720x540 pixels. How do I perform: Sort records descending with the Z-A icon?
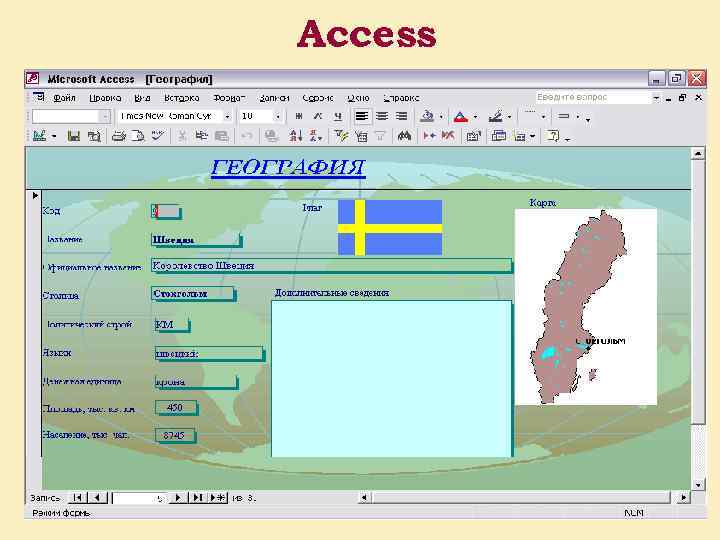pyautogui.click(x=315, y=136)
